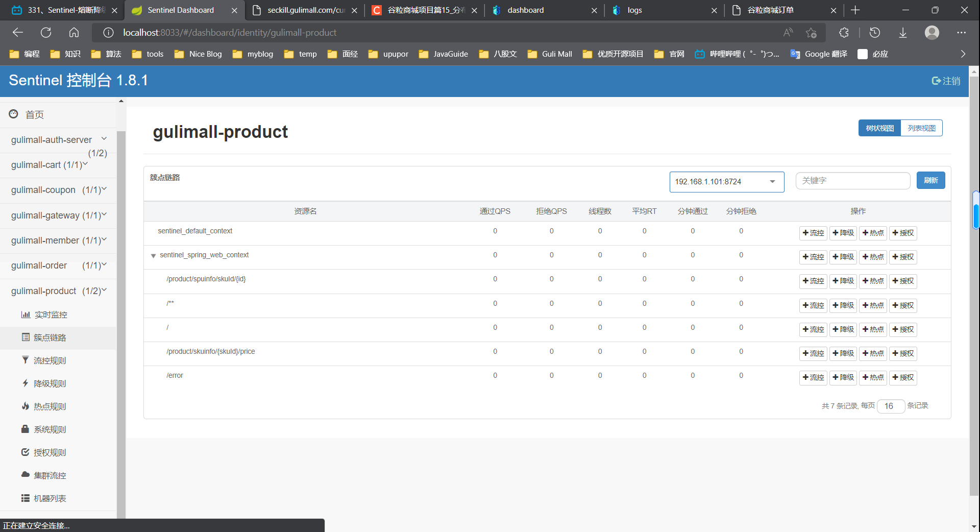980x532 pixels.
Task: Focus the 关键字 keyword search field
Action: [x=853, y=181]
